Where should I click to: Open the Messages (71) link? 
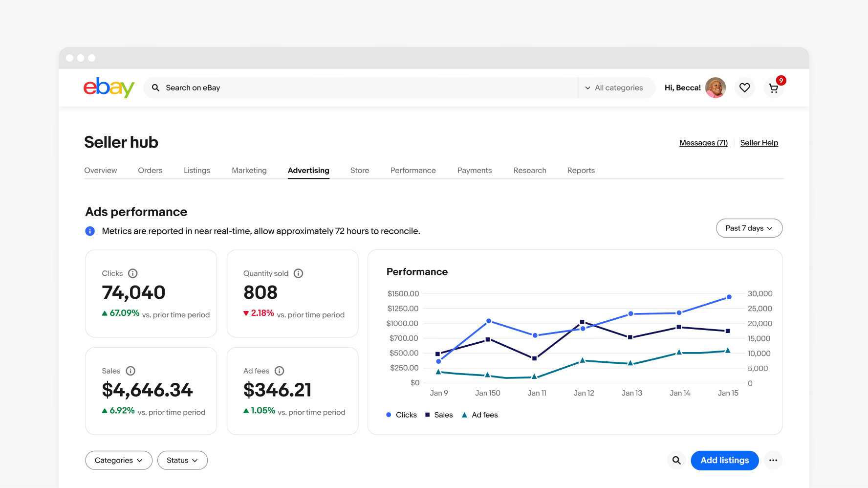point(703,143)
